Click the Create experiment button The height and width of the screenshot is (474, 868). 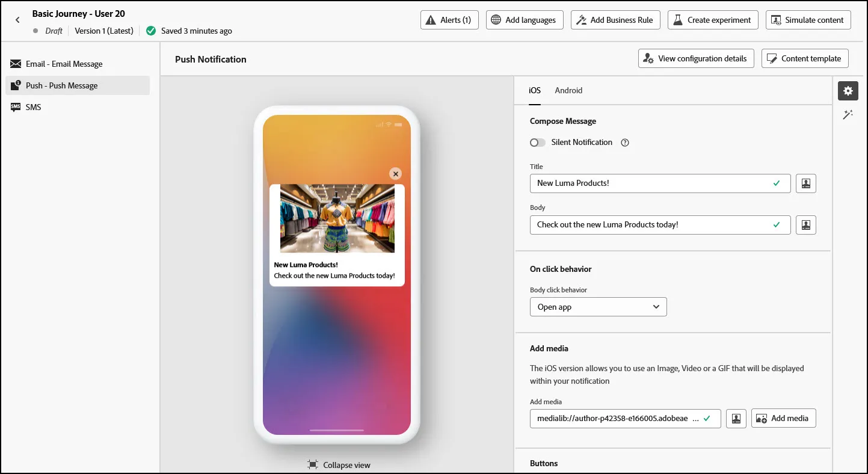pyautogui.click(x=713, y=20)
